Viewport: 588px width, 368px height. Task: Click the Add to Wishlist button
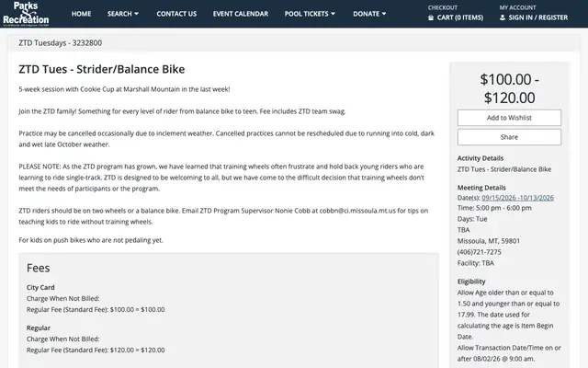(509, 118)
